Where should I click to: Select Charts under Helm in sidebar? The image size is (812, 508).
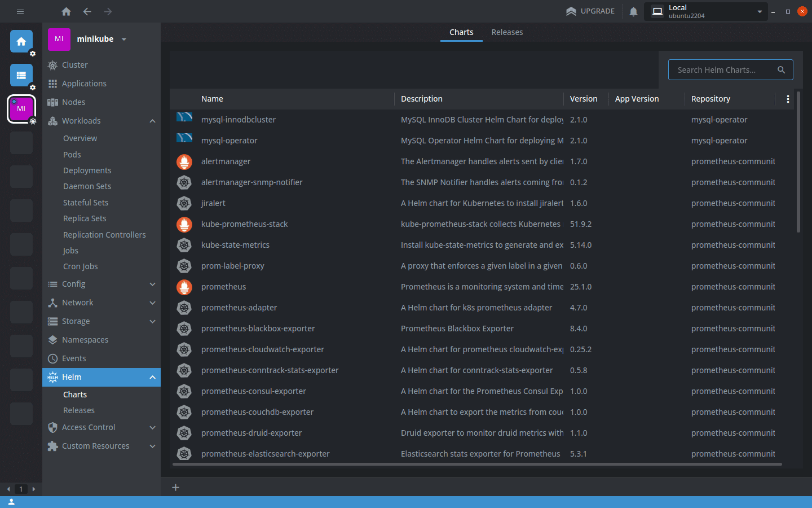click(x=75, y=395)
